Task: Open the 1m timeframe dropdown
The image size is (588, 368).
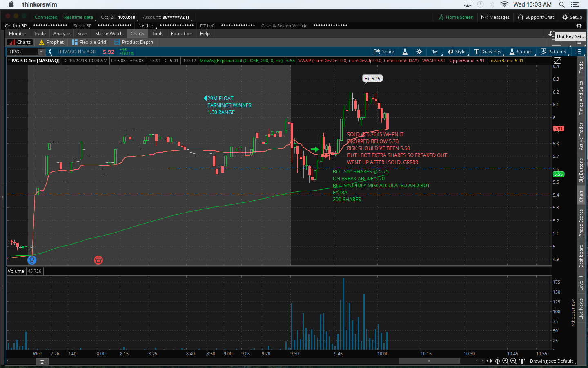Action: pyautogui.click(x=435, y=52)
